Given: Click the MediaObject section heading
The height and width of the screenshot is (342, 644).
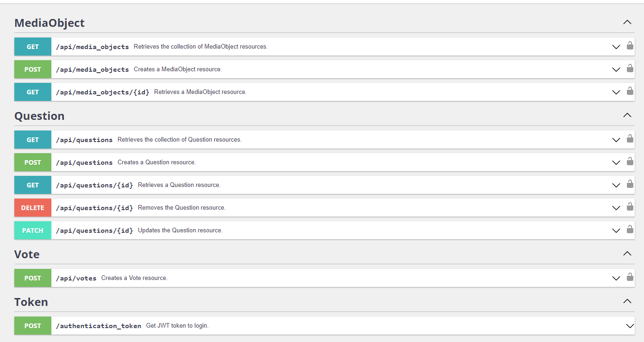Looking at the screenshot, I should point(50,23).
